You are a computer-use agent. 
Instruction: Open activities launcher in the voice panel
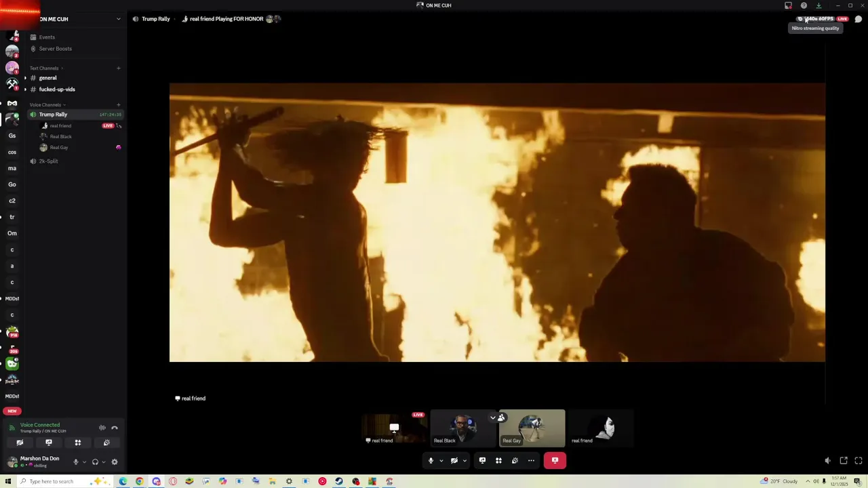[78, 443]
